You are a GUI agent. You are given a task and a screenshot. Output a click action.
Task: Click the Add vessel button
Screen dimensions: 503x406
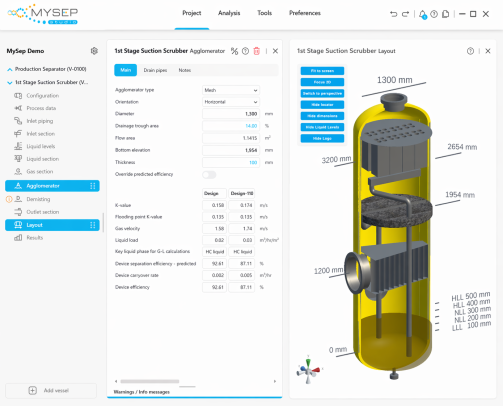pos(51,390)
